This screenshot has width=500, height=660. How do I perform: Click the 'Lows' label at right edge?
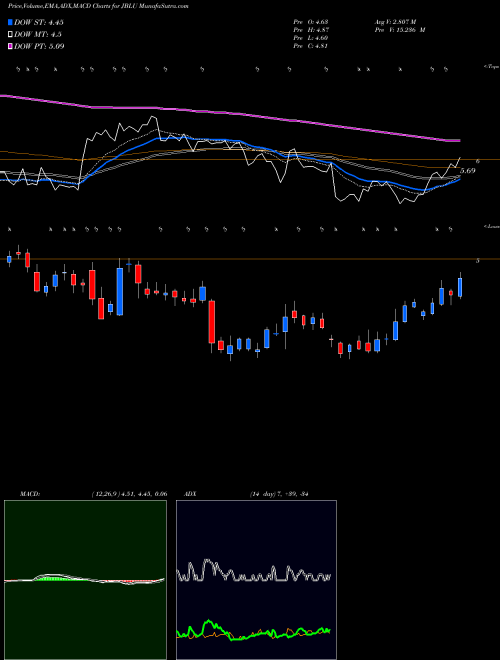(x=492, y=226)
